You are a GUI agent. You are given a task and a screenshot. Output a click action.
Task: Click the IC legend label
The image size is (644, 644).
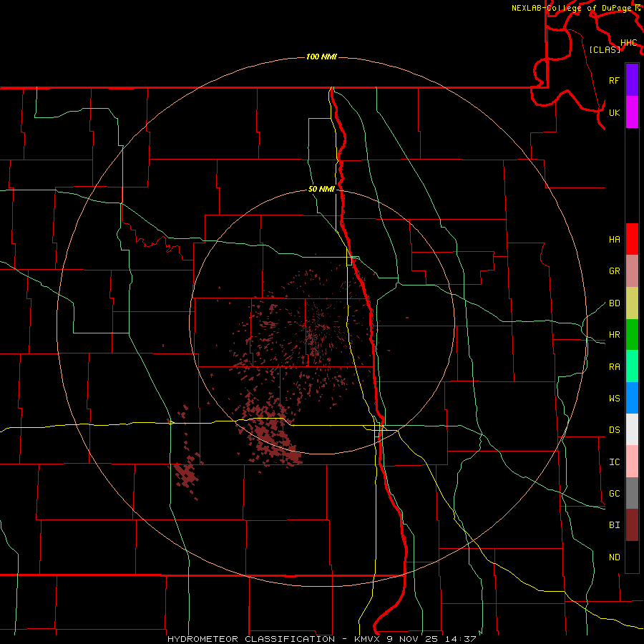pos(614,462)
